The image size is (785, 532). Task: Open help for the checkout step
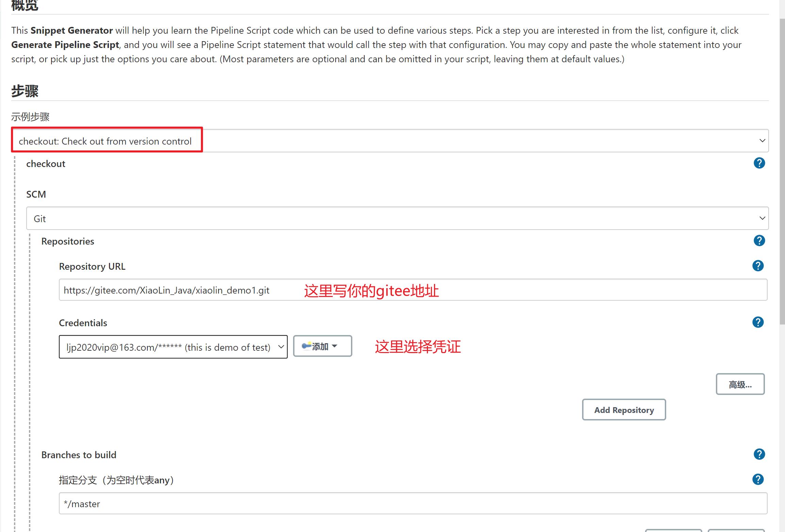(x=759, y=163)
